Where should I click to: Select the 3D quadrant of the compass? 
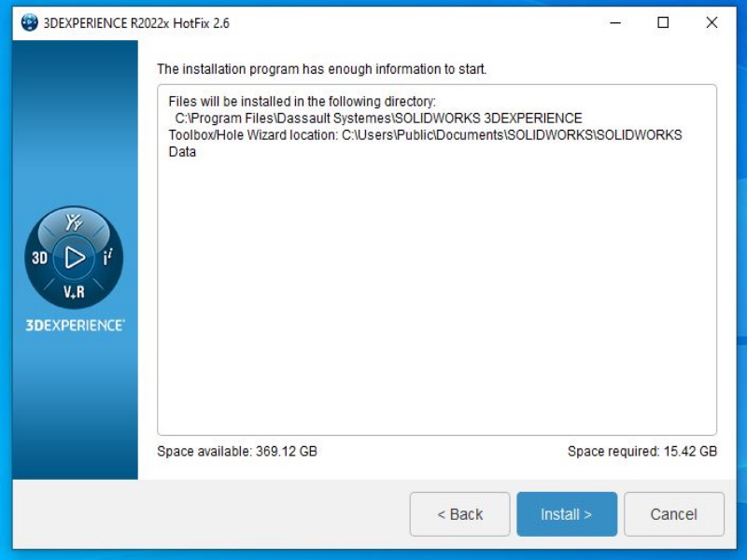point(40,259)
